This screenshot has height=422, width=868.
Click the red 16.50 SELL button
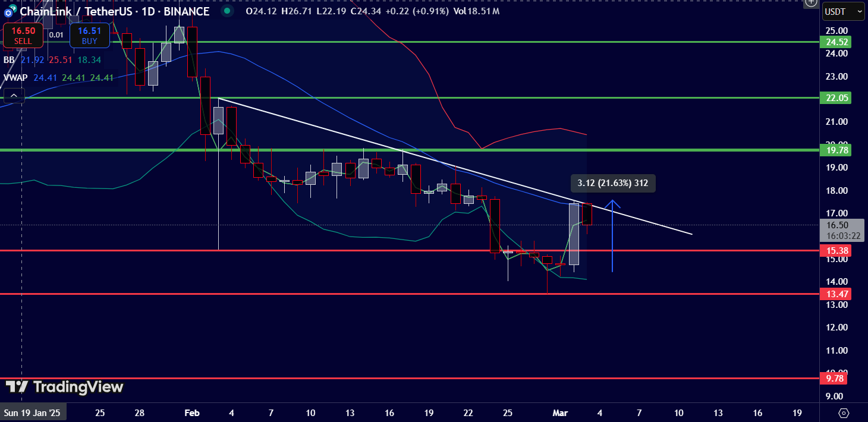[x=23, y=36]
